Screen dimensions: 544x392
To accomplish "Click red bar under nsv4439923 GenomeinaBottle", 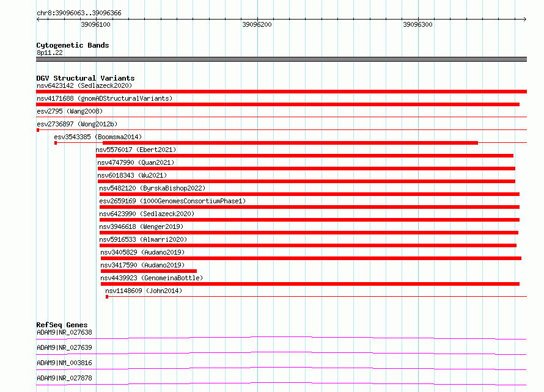I will (x=310, y=284).
